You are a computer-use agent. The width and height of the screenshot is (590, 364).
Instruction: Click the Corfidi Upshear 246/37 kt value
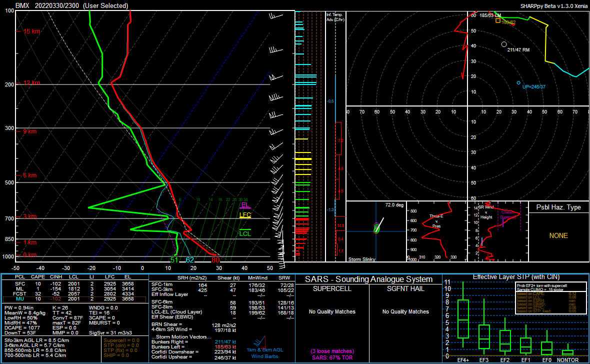[225, 357]
